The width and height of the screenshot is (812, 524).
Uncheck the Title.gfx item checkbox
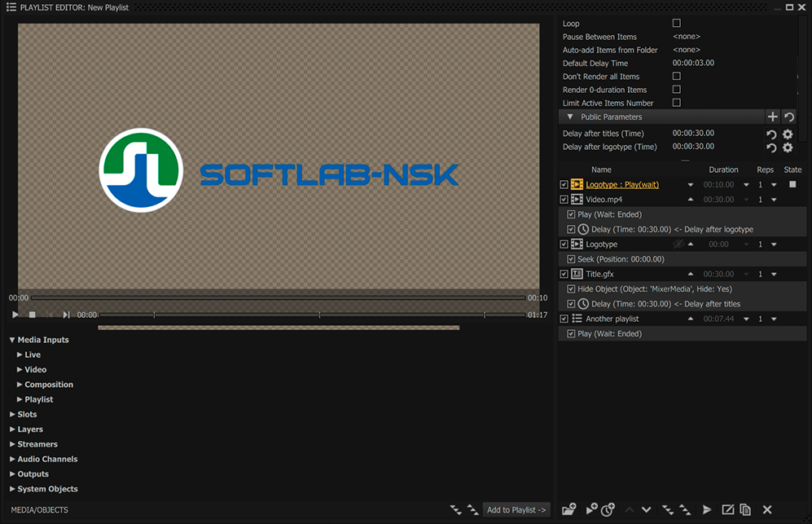point(564,274)
